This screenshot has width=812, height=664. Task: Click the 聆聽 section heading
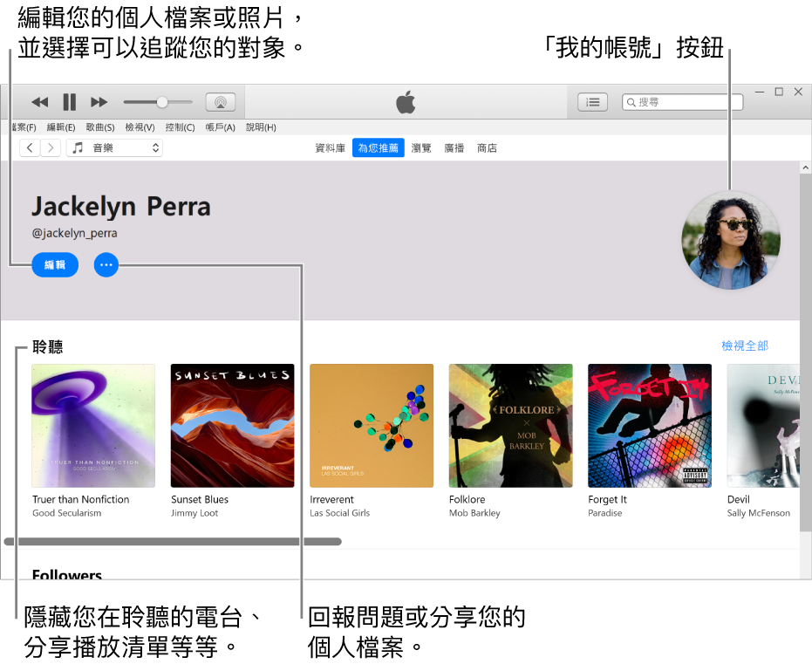(x=48, y=346)
